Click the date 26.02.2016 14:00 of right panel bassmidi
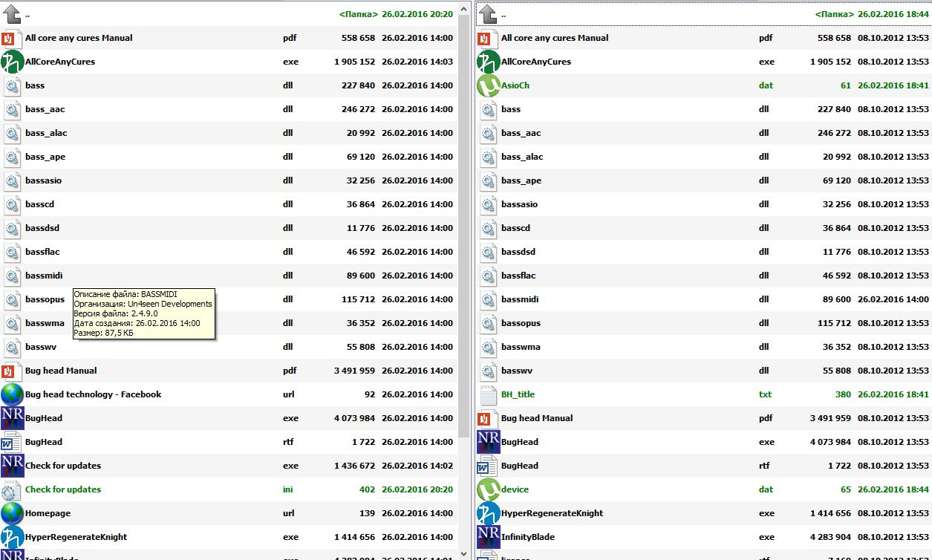Image resolution: width=932 pixels, height=560 pixels. pos(893,299)
